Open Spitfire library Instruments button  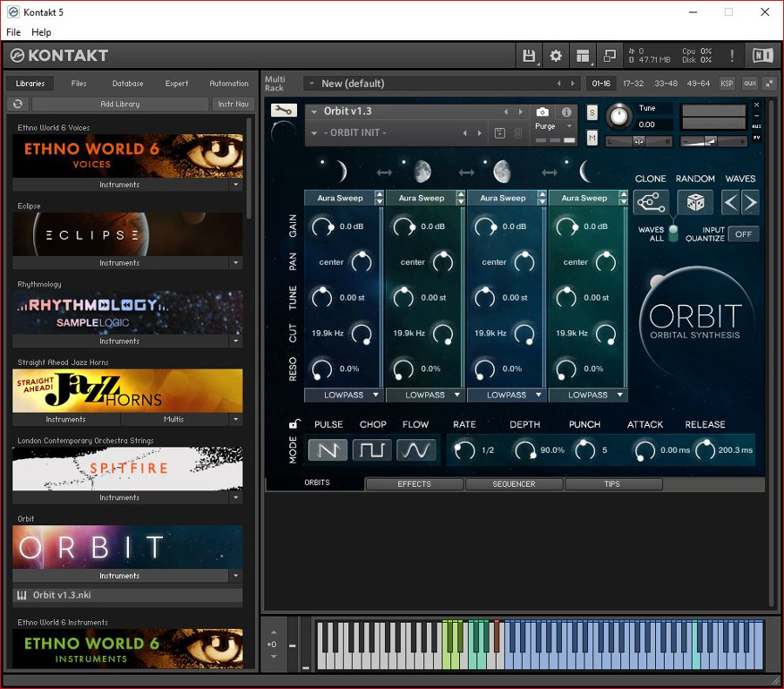click(120, 497)
